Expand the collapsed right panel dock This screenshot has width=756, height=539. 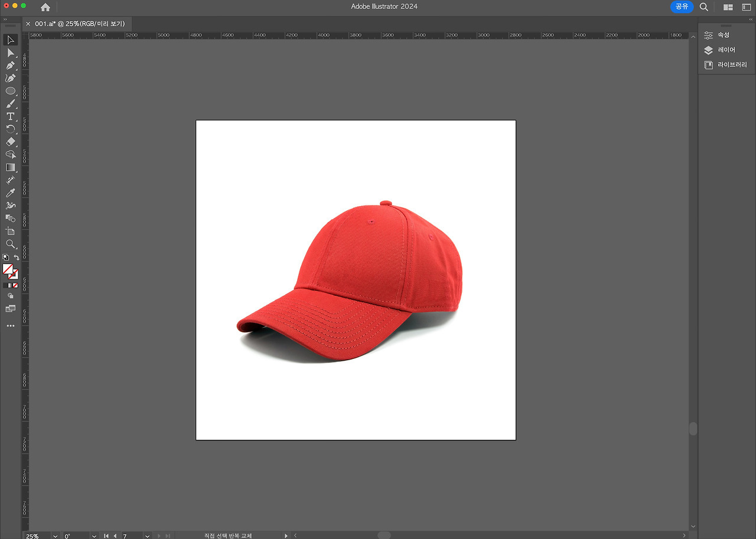click(x=751, y=19)
